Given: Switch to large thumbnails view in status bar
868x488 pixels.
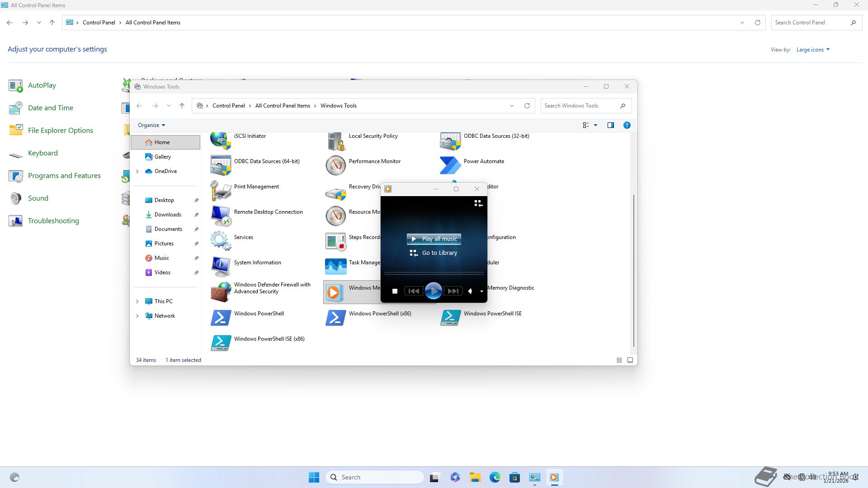Looking at the screenshot, I should (x=630, y=360).
